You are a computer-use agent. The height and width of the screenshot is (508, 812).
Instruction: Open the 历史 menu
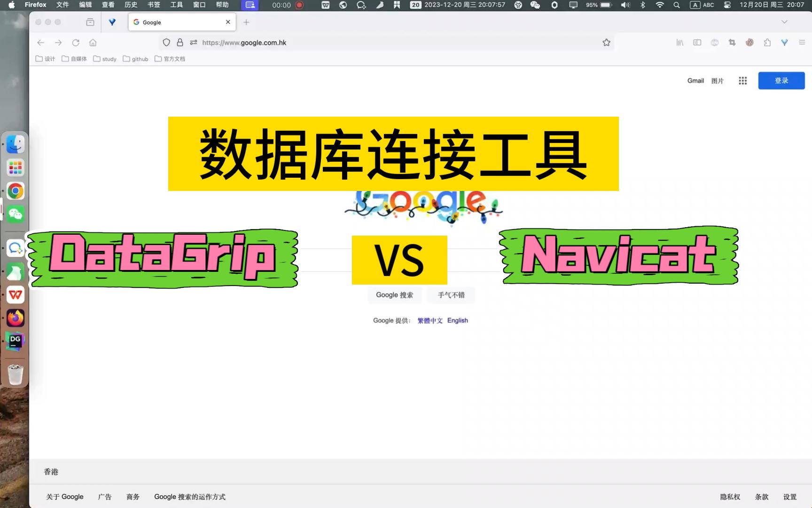coord(131,5)
